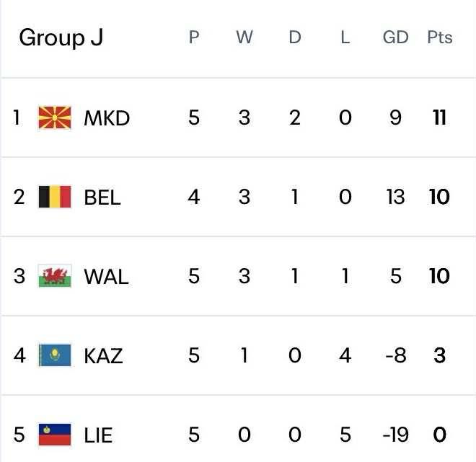Select the KAZ team name

[x=103, y=355]
